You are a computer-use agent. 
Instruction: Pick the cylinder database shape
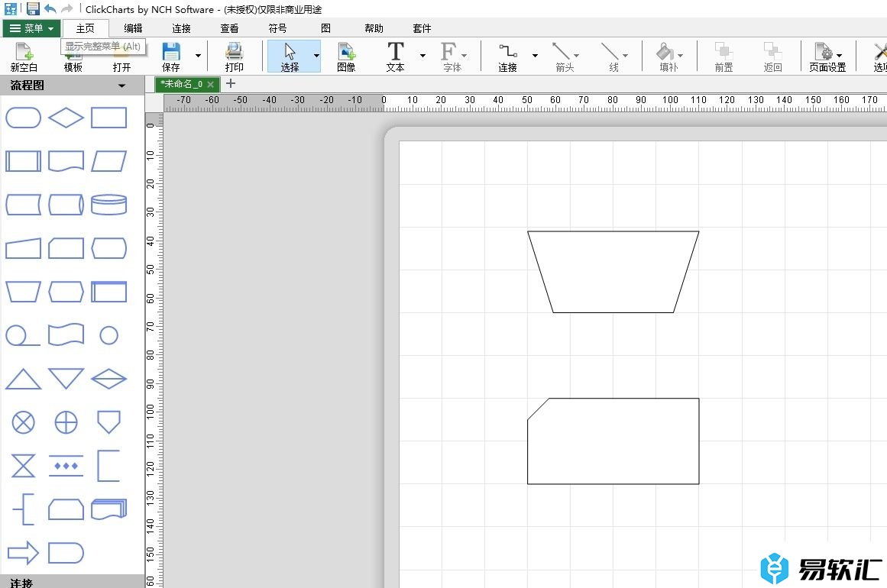tap(108, 205)
